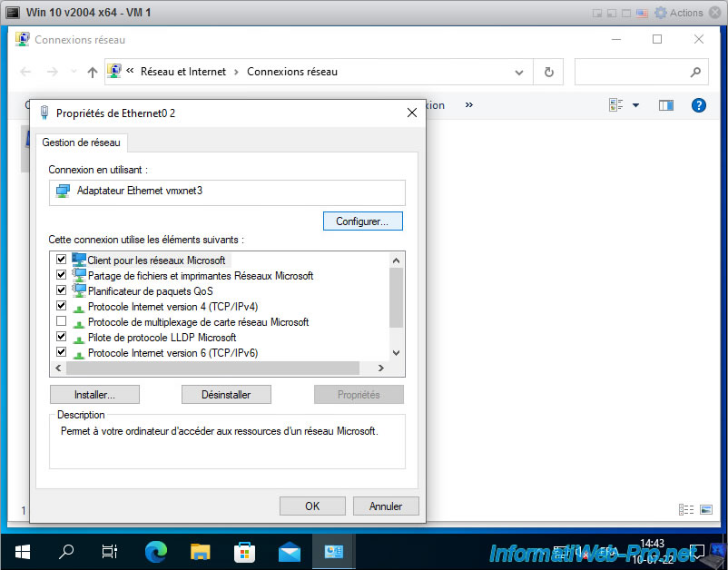The height and width of the screenshot is (570, 728).
Task: Click the Help question mark icon
Action: point(698,105)
